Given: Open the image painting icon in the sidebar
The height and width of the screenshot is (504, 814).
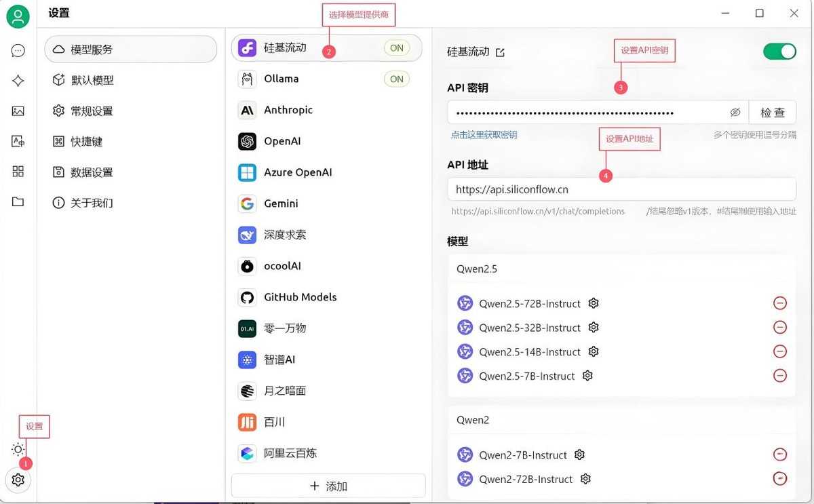Looking at the screenshot, I should [x=18, y=111].
